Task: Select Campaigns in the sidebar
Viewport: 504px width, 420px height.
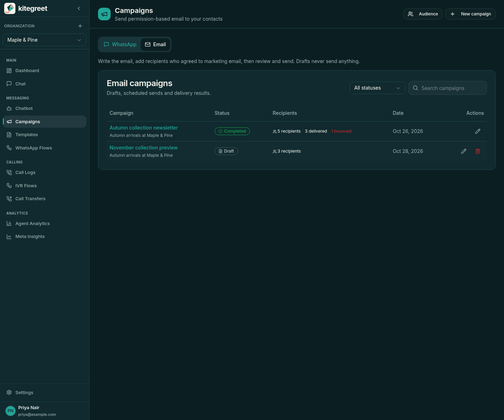Action: pos(44,122)
